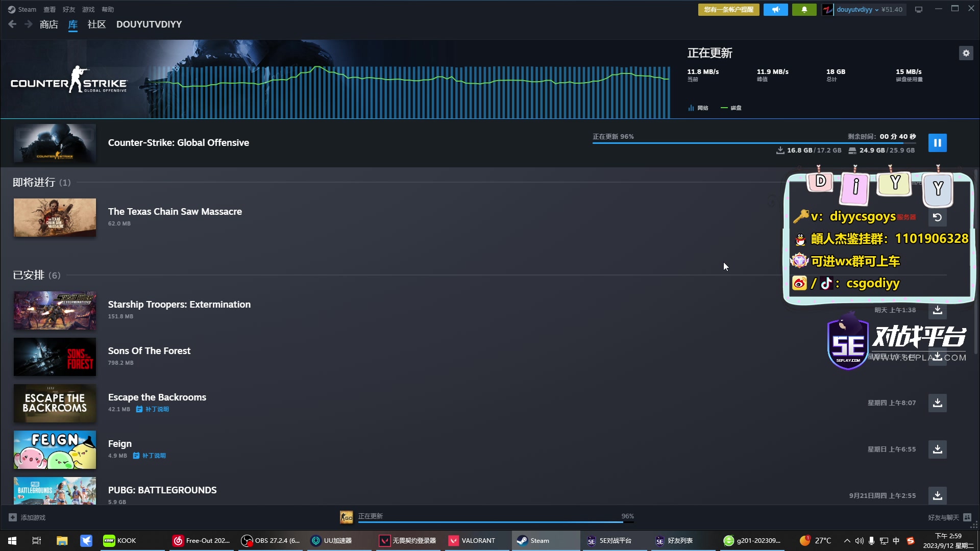Open The Texas Chain Saw Massacre thumbnail

tap(55, 218)
